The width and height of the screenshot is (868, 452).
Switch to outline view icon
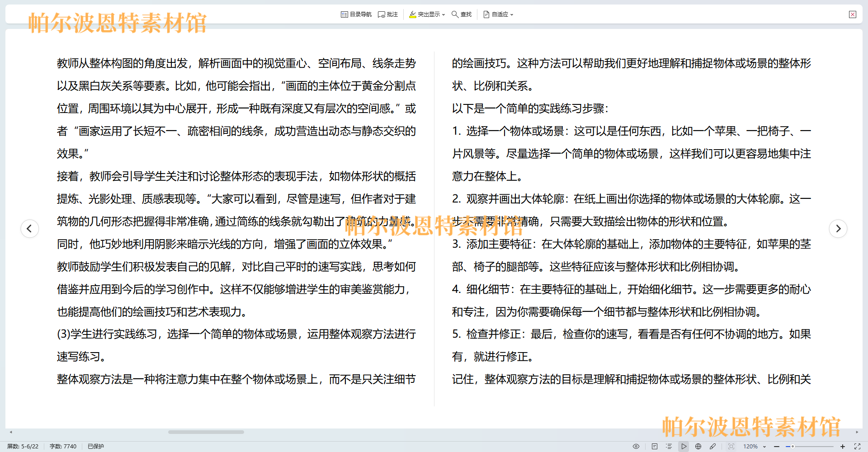pyautogui.click(x=669, y=447)
